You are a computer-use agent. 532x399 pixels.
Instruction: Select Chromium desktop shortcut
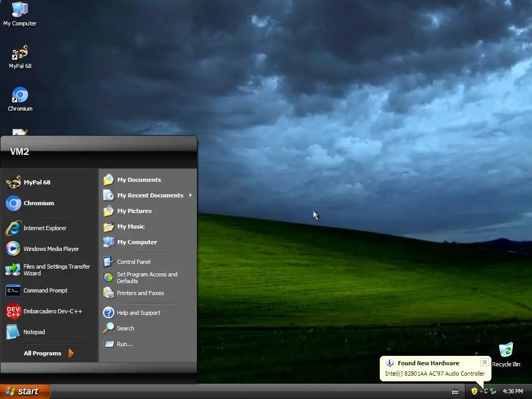20,99
